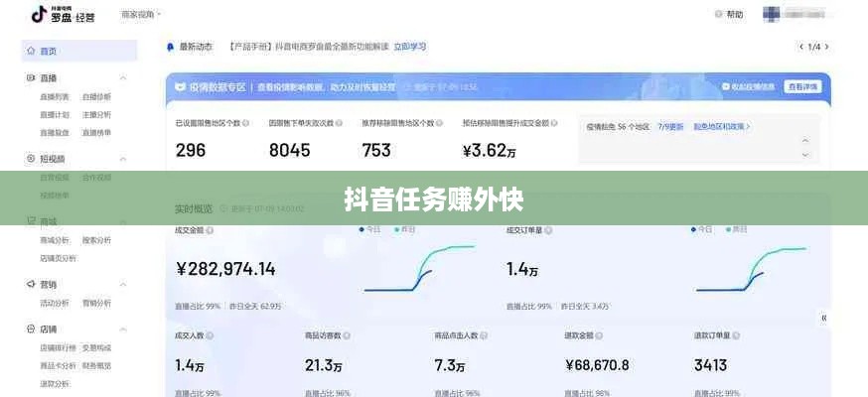Open 交易构成 in the sidebar
This screenshot has height=397, width=868.
click(x=97, y=347)
